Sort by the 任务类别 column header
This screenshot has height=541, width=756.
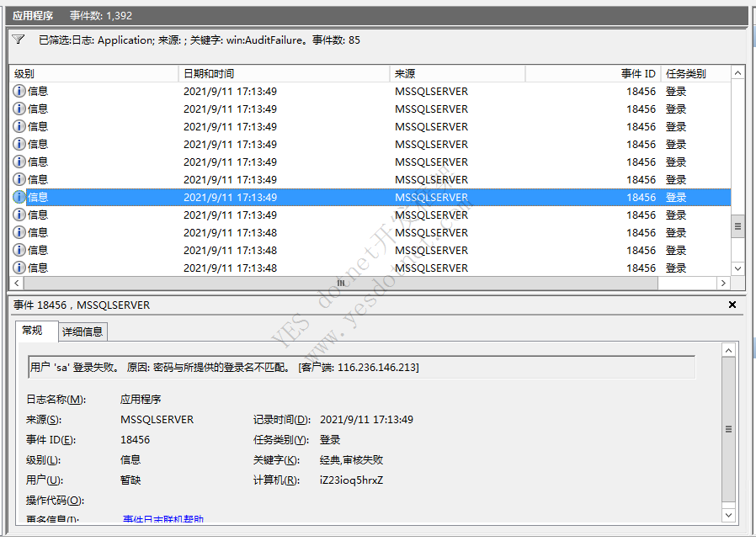[695, 74]
